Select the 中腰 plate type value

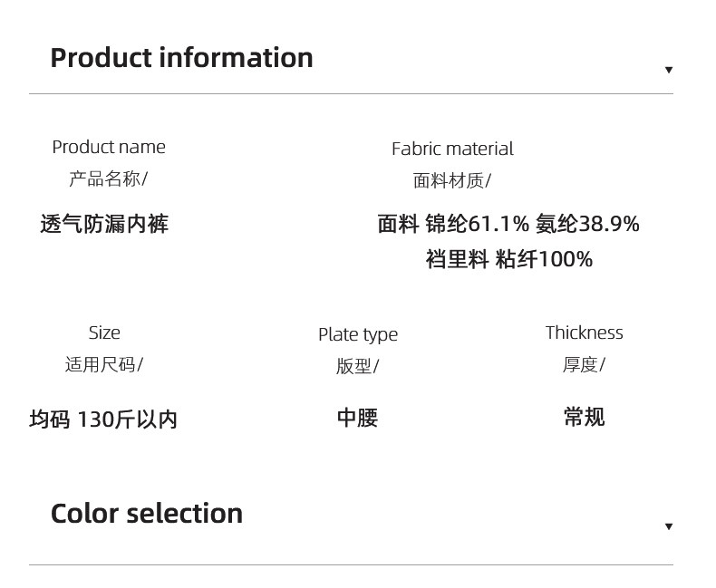pos(357,418)
